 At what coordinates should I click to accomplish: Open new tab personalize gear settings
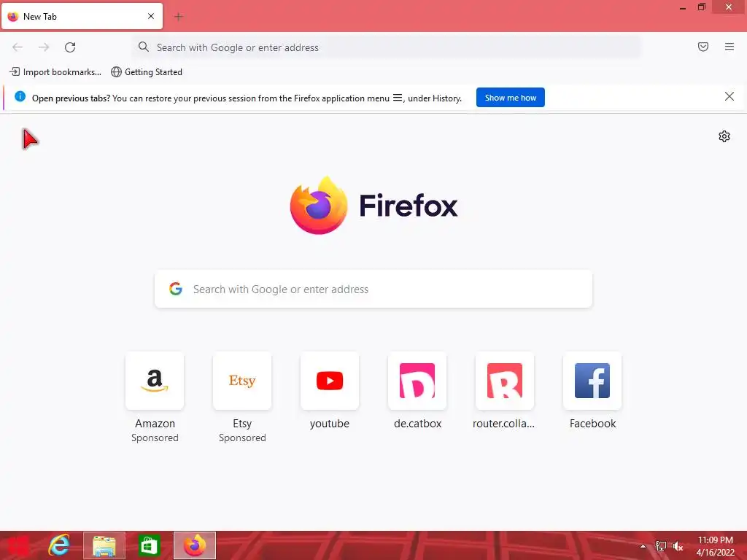click(x=724, y=136)
